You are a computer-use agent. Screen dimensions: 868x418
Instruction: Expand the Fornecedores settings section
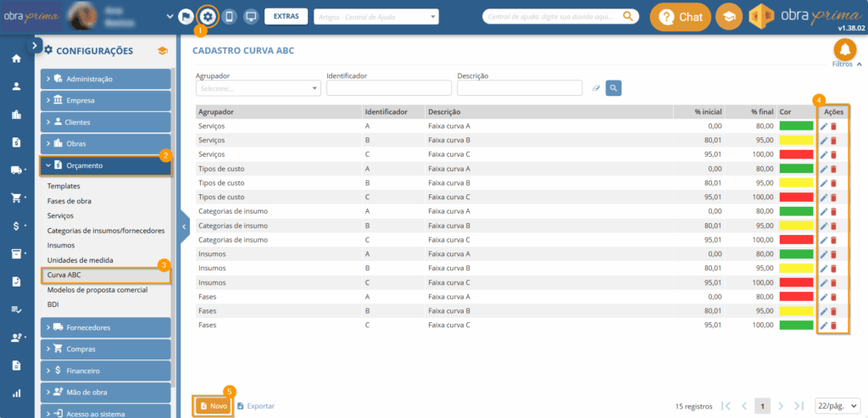(106, 327)
